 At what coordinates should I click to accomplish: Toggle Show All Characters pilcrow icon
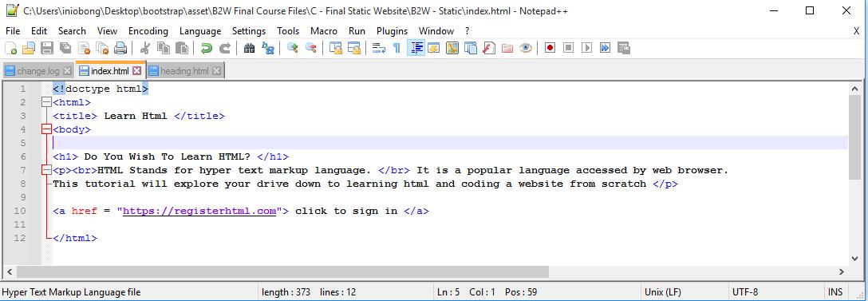[x=397, y=48]
